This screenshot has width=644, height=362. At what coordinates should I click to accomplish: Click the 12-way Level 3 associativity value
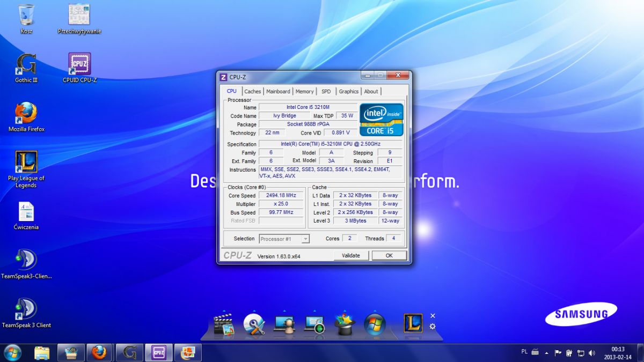tap(390, 221)
